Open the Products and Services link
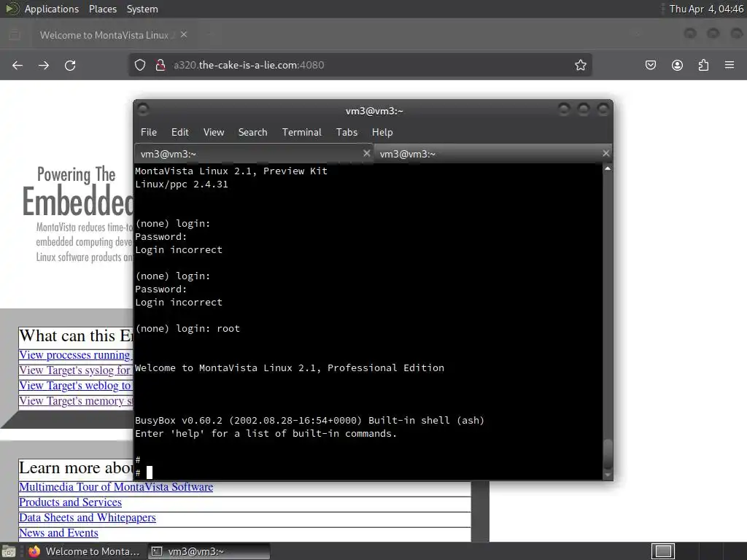This screenshot has height=560, width=747. [70, 502]
